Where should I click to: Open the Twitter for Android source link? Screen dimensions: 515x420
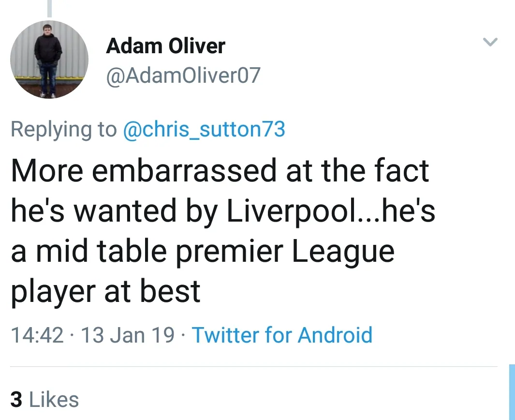tap(282, 335)
